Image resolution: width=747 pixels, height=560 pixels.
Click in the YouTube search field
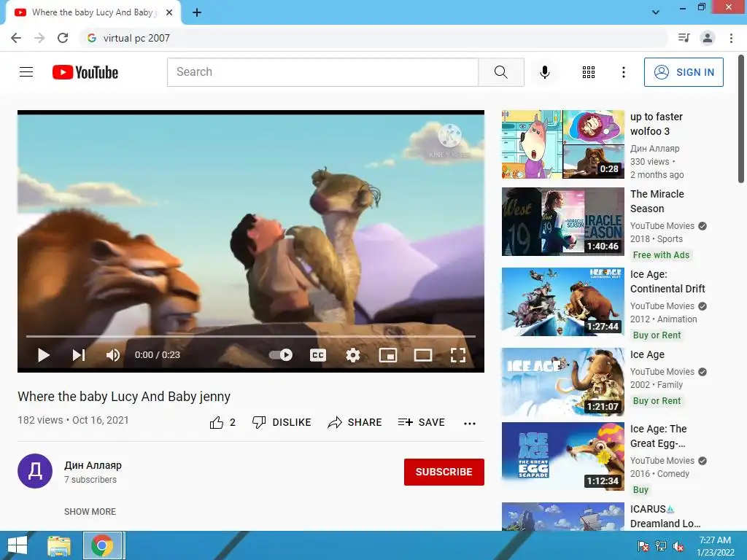point(322,72)
